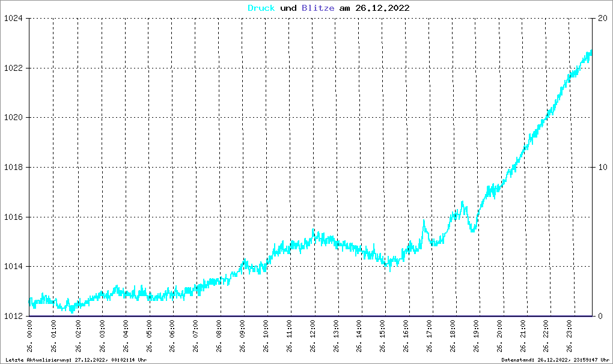This screenshot has width=613, height=364.
Task: Click the time label '26. 06:00'
Action: 172,336
